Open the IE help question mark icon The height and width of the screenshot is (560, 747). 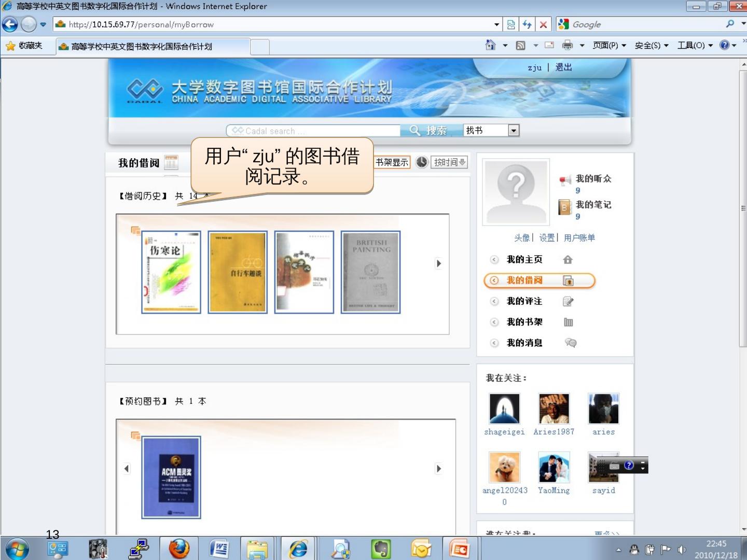coord(725,45)
